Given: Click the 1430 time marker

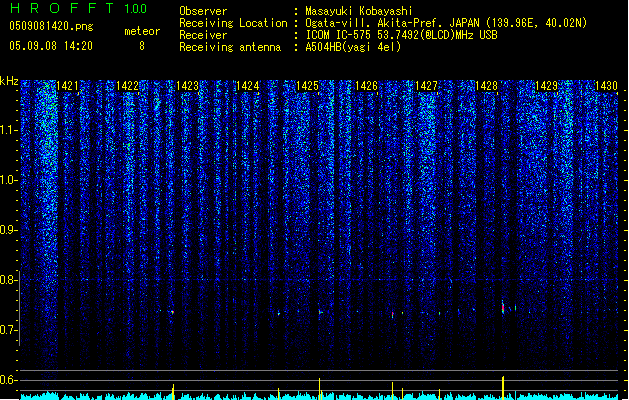Looking at the screenshot, I should pyautogui.click(x=606, y=86).
